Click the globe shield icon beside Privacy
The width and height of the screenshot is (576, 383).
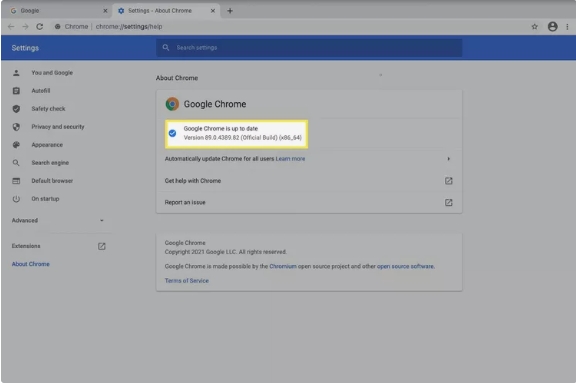tap(16, 127)
